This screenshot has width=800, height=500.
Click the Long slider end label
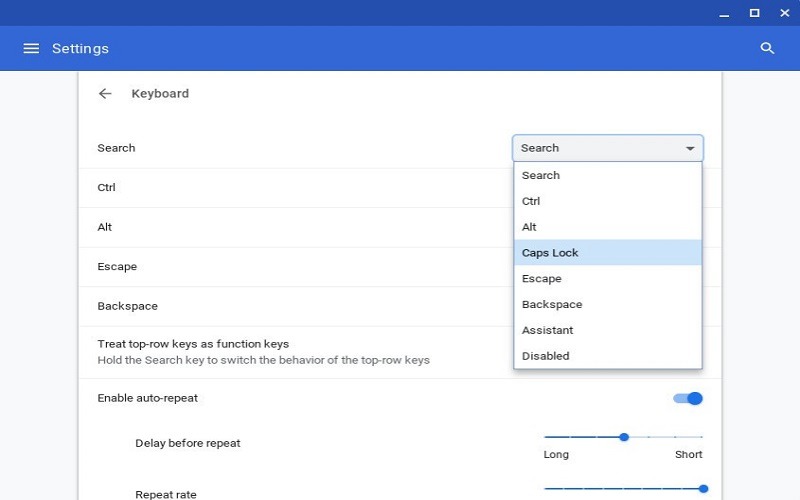556,455
